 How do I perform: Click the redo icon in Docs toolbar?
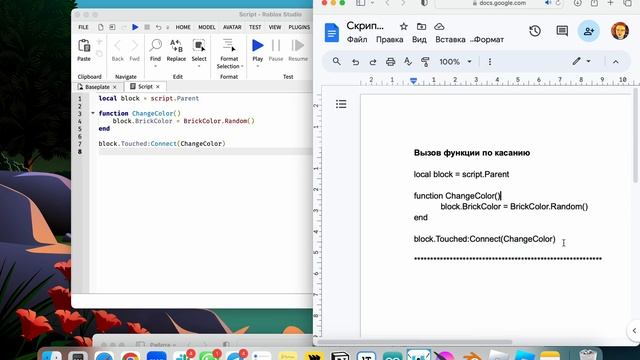pyautogui.click(x=373, y=62)
